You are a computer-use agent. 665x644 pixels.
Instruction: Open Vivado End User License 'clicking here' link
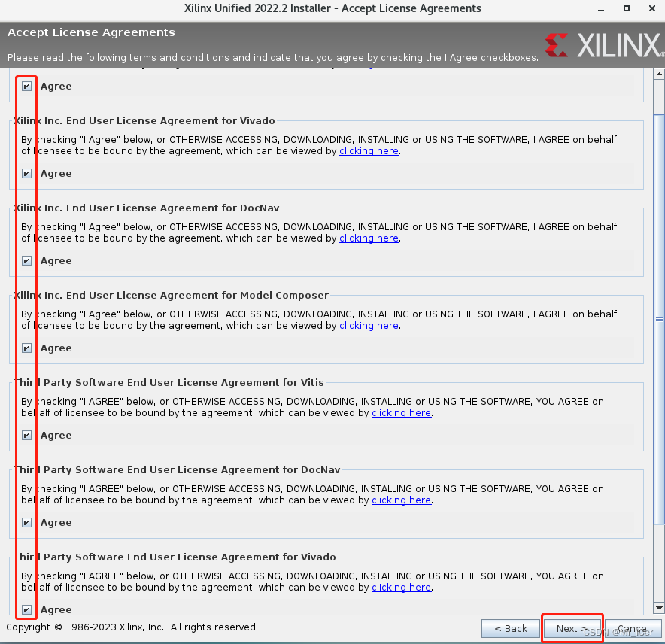point(369,151)
